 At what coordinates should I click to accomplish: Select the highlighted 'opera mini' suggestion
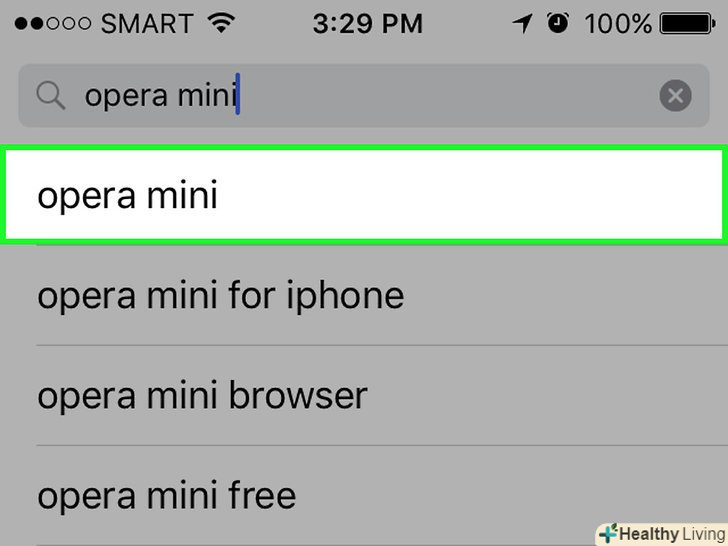364,195
